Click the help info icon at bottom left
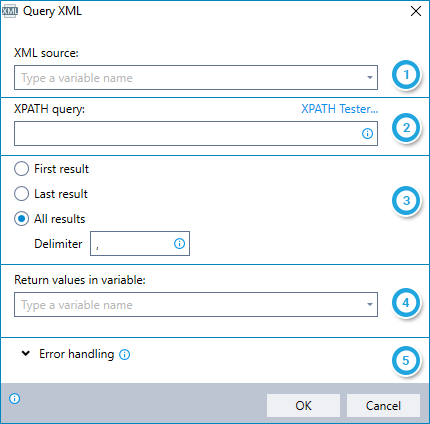Screen dimensions: 430x424 (x=15, y=398)
